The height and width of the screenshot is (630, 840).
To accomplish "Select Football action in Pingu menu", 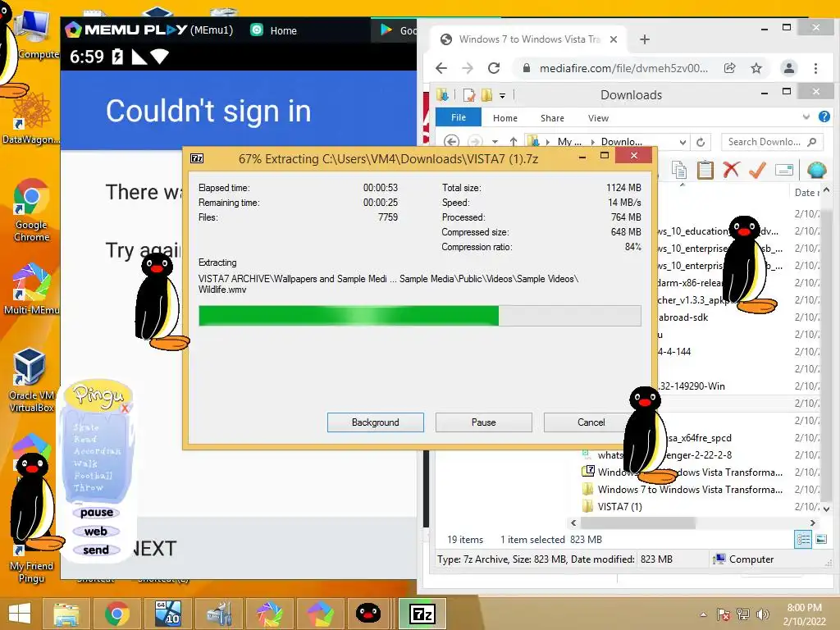I will click(94, 475).
